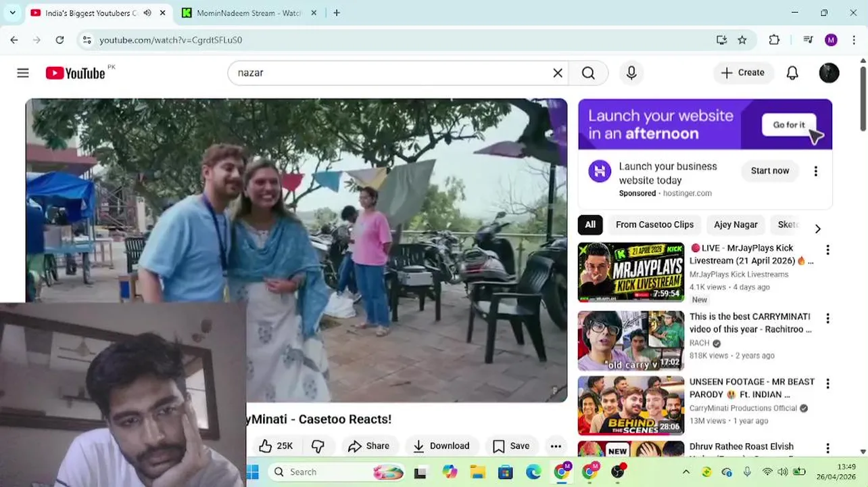Share the video

tap(368, 446)
